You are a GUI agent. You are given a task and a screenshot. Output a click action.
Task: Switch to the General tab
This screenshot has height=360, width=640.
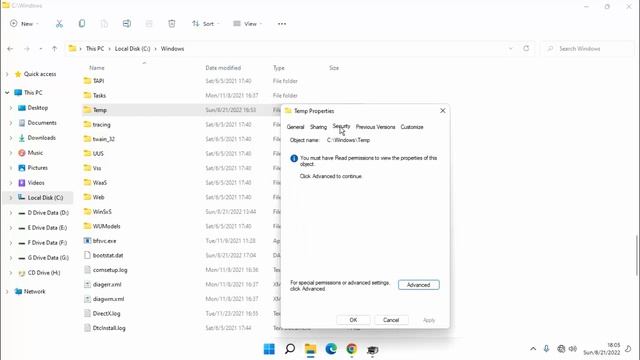296,127
